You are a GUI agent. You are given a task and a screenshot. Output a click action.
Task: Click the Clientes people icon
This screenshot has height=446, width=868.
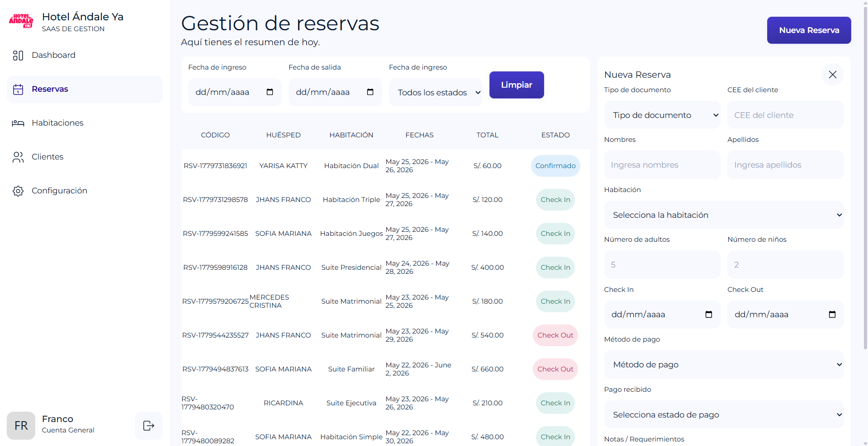click(18, 157)
